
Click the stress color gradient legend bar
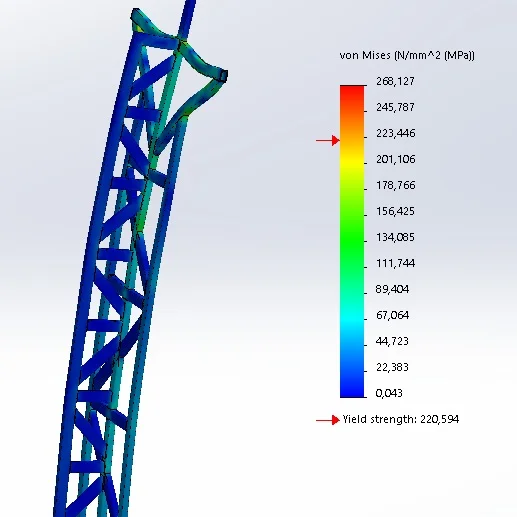point(352,241)
